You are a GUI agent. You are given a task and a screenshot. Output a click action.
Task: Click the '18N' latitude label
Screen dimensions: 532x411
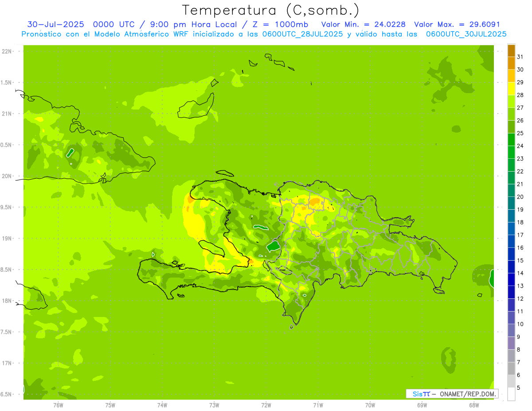coord(7,301)
